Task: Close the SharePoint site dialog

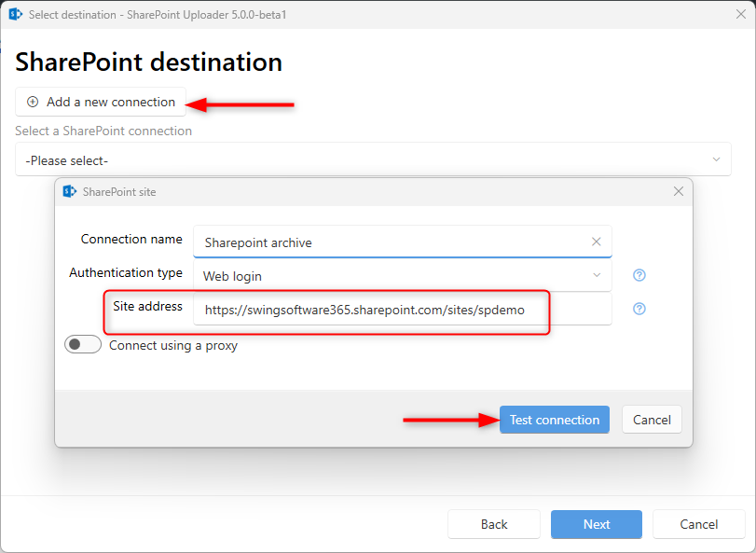Action: pos(679,191)
